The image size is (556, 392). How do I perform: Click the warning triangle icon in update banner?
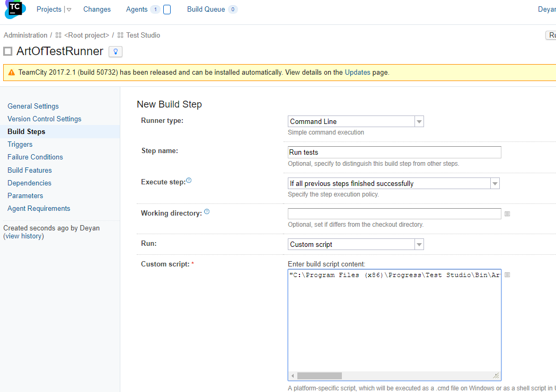11,72
